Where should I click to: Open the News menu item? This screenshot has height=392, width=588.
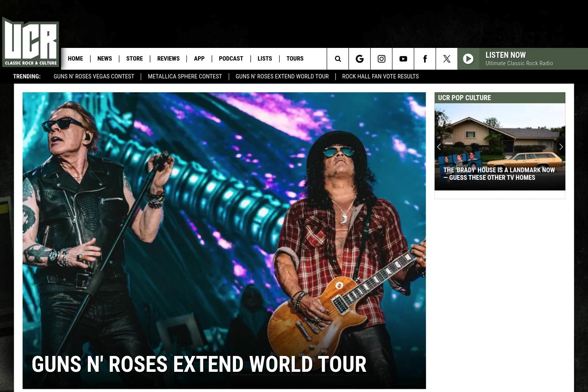pyautogui.click(x=105, y=59)
